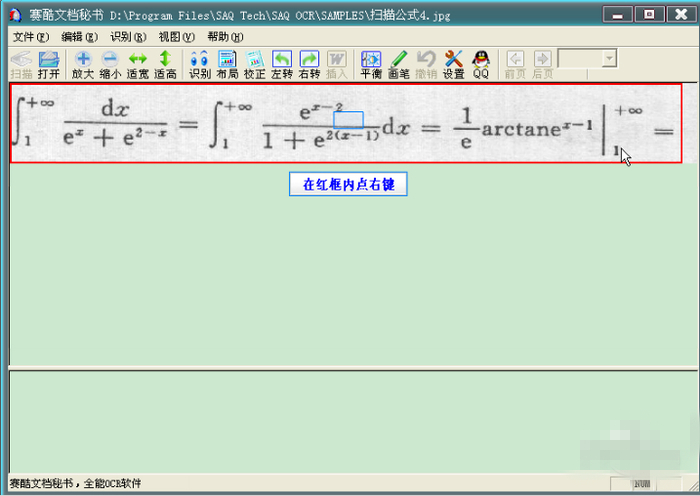Minimize the 赛酷文档秘书 window
700x496 pixels.
[617, 15]
